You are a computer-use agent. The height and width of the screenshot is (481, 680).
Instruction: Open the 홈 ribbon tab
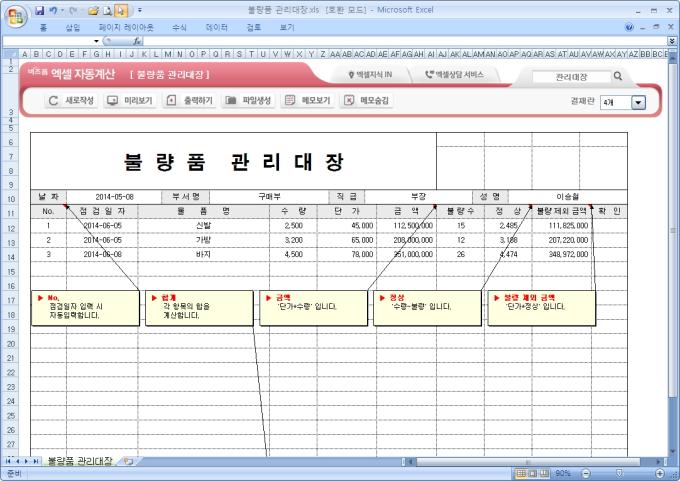pyautogui.click(x=43, y=27)
